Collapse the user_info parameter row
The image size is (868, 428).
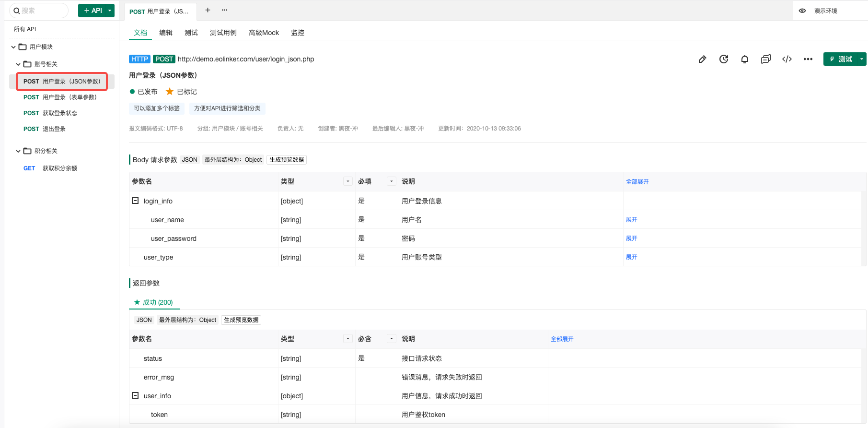coord(135,395)
